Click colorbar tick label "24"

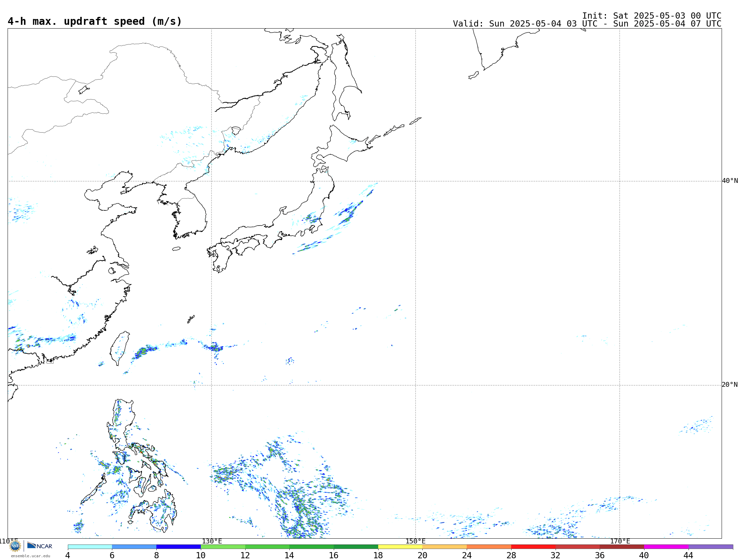point(467,555)
